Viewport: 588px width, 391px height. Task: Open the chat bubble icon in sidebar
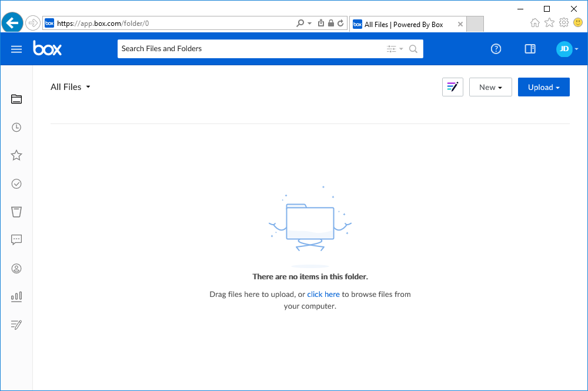click(x=16, y=240)
